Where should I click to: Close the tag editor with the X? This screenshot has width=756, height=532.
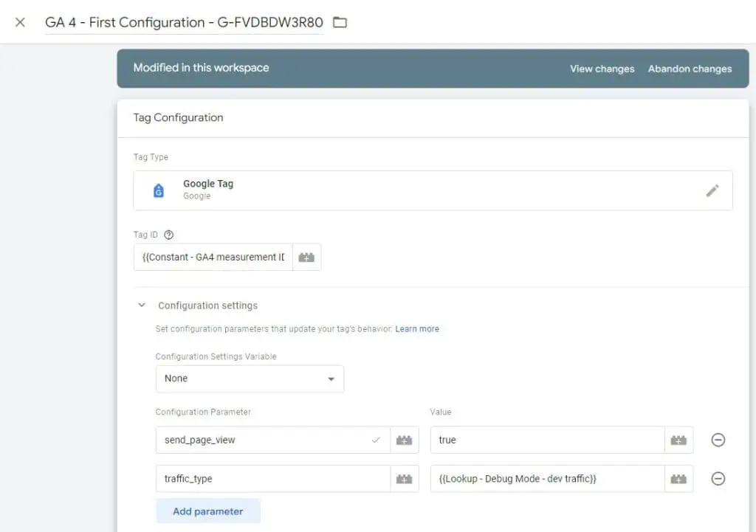19,22
